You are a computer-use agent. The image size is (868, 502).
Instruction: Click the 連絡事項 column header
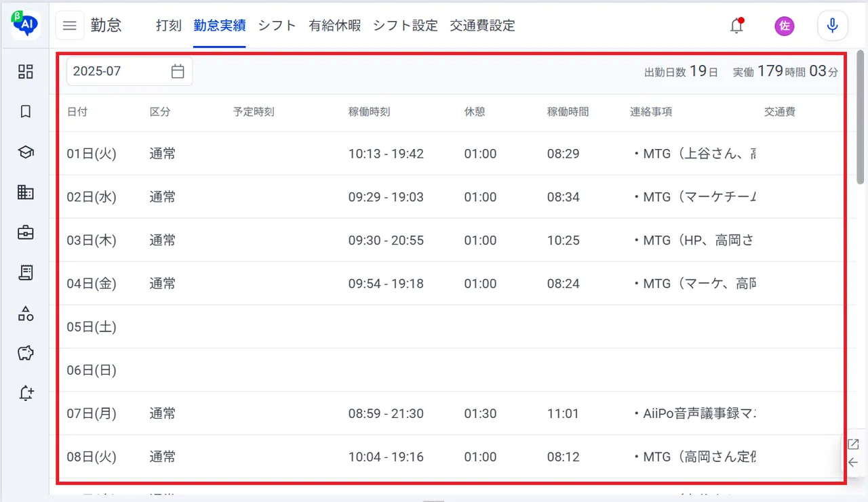point(651,112)
